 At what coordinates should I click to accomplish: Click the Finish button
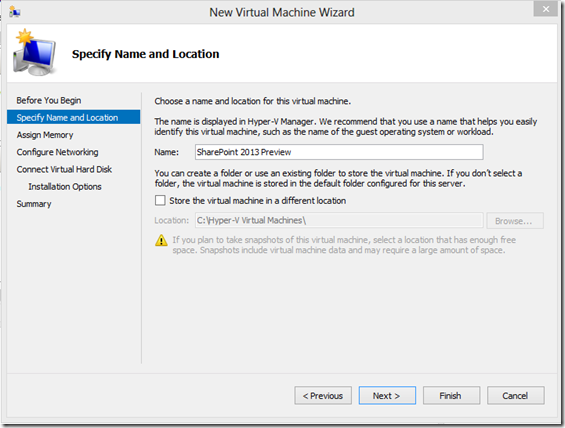pyautogui.click(x=451, y=396)
